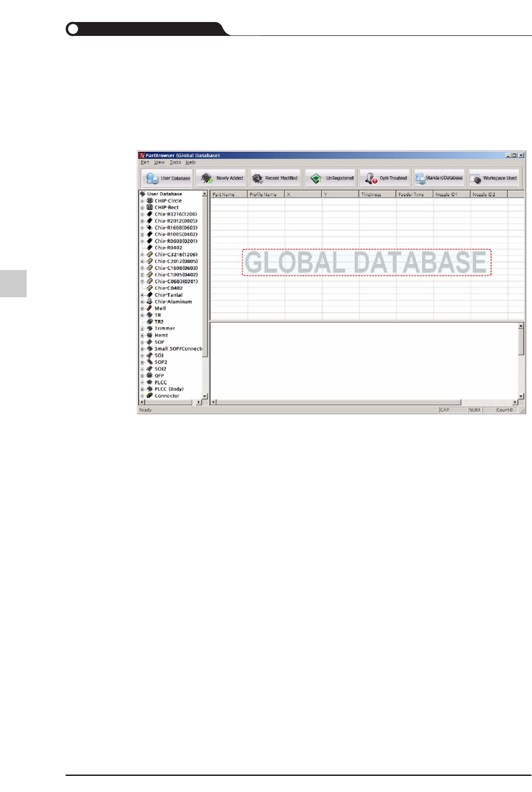Image resolution: width=532 pixels, height=792 pixels.
Task: Show Opti-Troubled parts
Action: [x=384, y=178]
